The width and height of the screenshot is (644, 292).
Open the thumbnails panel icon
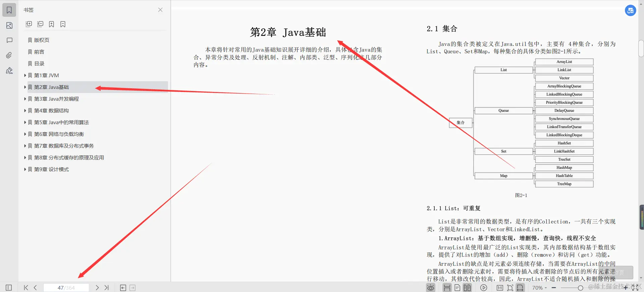pos(9,26)
